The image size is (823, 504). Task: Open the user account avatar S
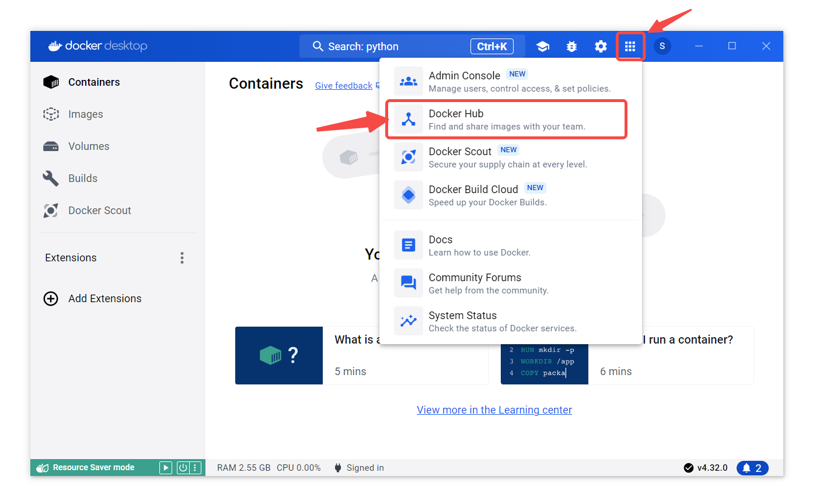coord(662,46)
